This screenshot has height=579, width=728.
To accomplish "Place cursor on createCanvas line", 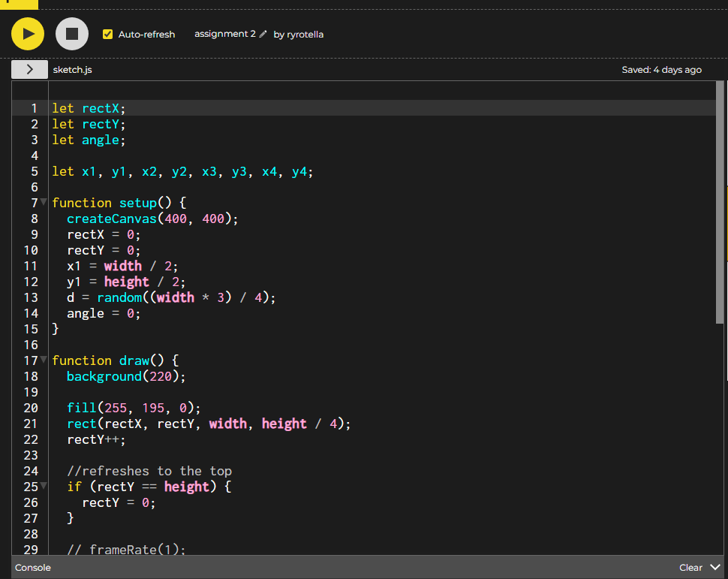I will click(x=152, y=219).
